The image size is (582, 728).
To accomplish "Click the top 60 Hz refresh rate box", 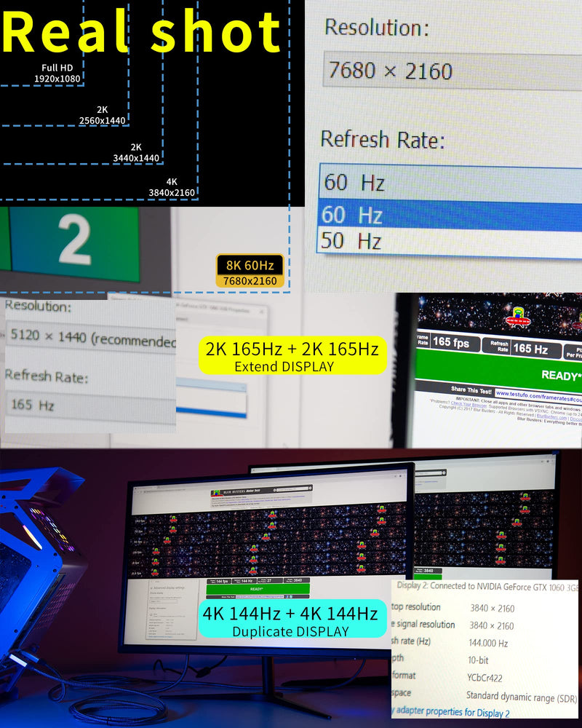I will 450,182.
